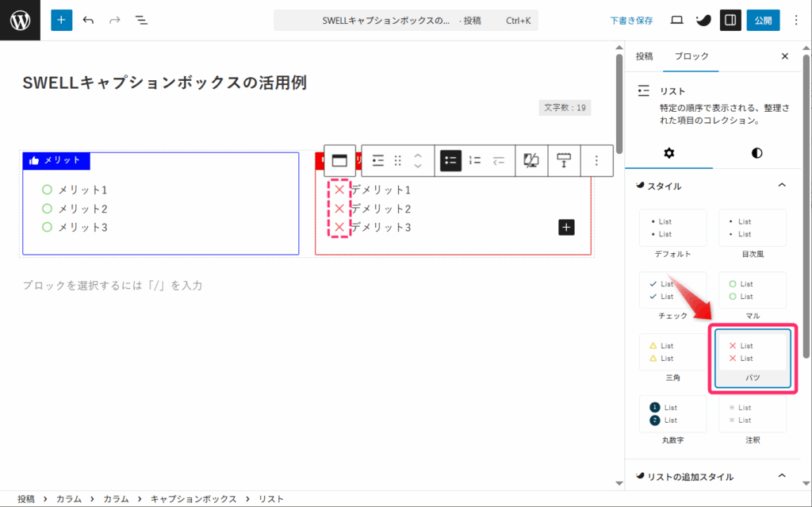Choose the 三角 list style
This screenshot has height=507, width=812.
(672, 358)
